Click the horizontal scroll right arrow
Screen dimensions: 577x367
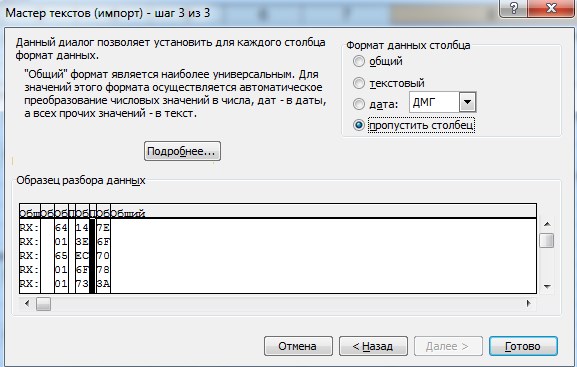(529, 304)
